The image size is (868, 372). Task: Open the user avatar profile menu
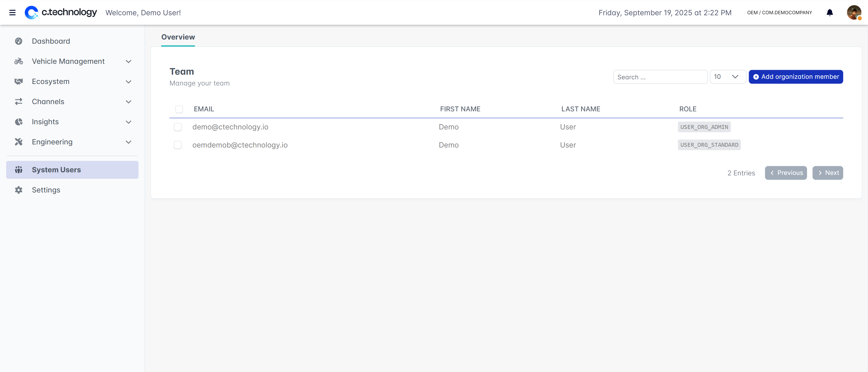coord(854,12)
